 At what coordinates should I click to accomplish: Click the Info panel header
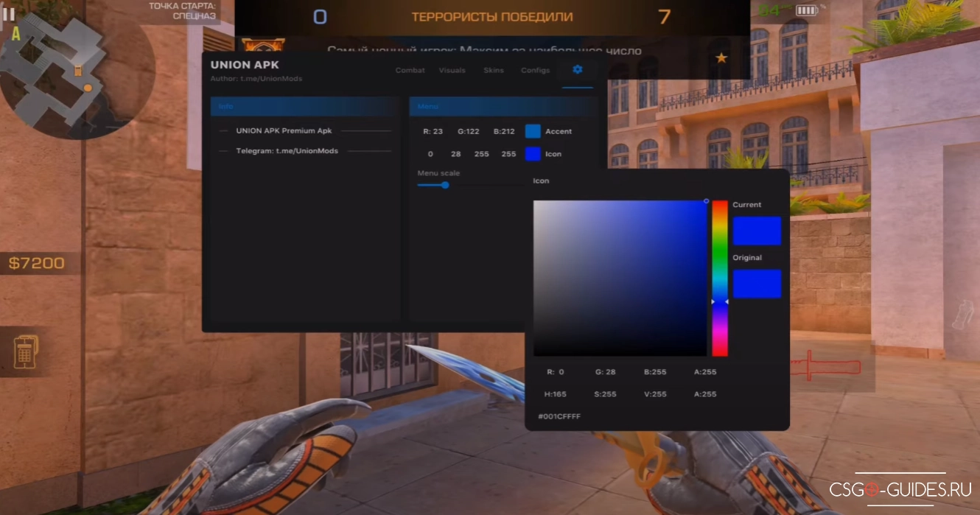(x=304, y=107)
